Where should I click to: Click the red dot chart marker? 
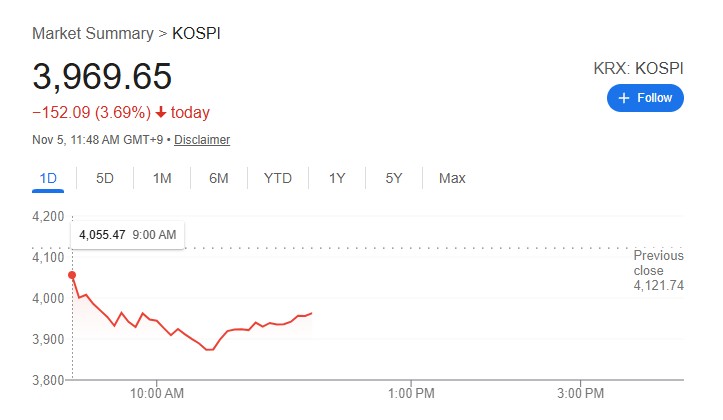(x=71, y=274)
